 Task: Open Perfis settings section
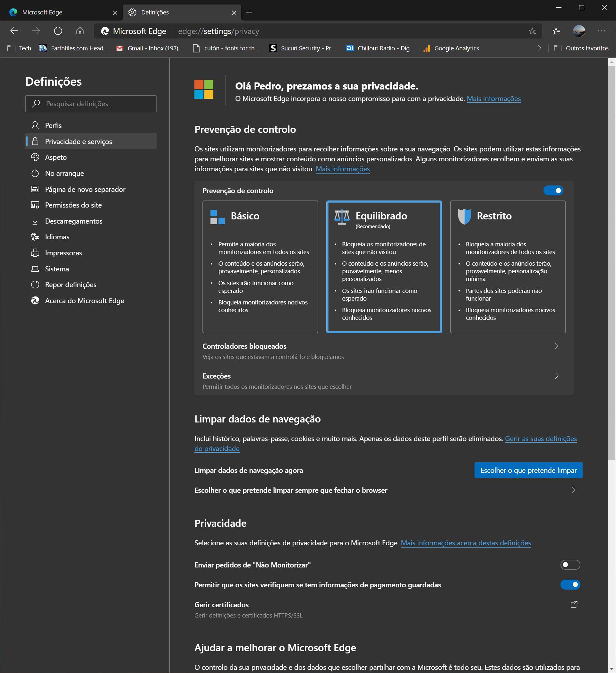coord(91,125)
